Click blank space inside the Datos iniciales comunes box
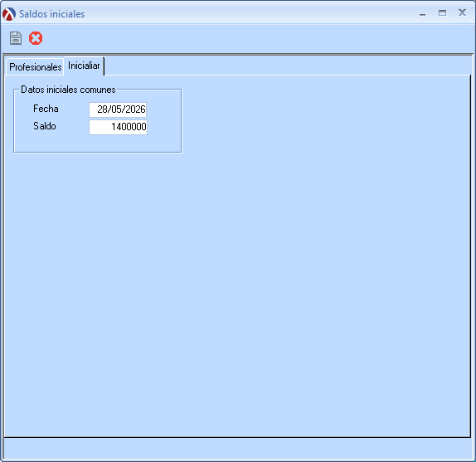This screenshot has width=476, height=462. point(97,143)
